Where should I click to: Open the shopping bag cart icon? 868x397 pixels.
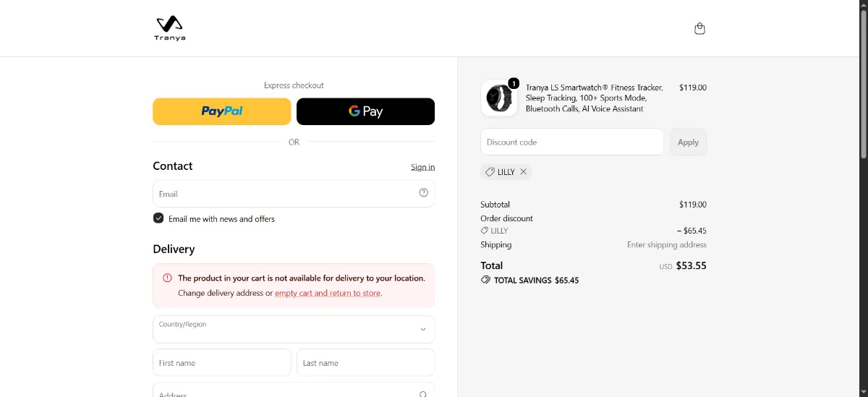pos(699,29)
